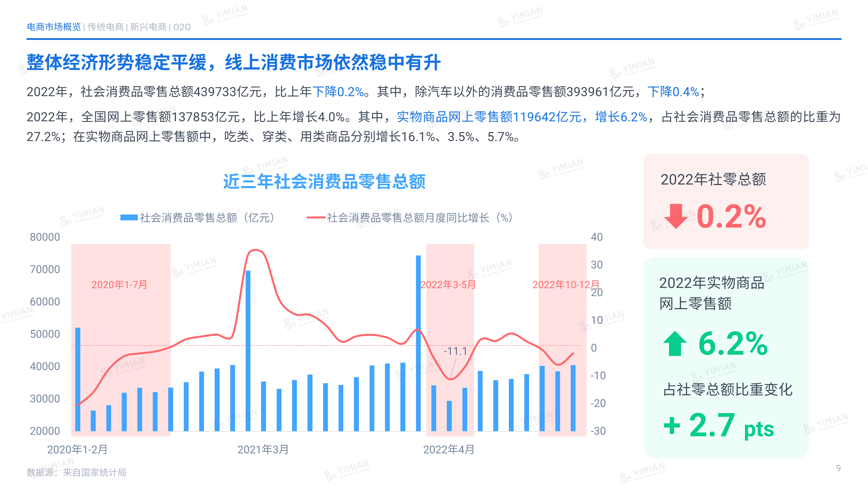Click the green up arrow icon
This screenshot has width=868, height=488.
pyautogui.click(x=675, y=344)
